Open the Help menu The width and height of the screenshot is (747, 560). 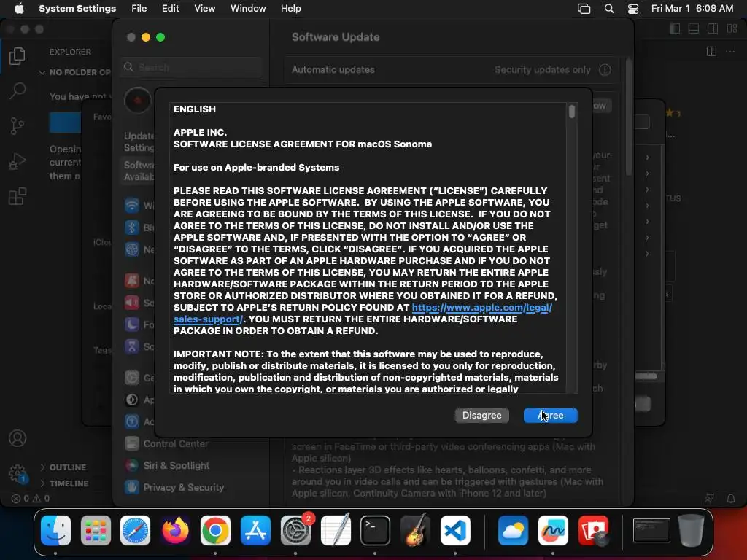[290, 8]
